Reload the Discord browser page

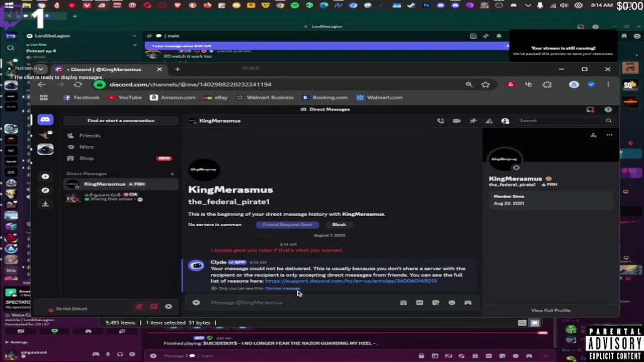click(x=77, y=84)
